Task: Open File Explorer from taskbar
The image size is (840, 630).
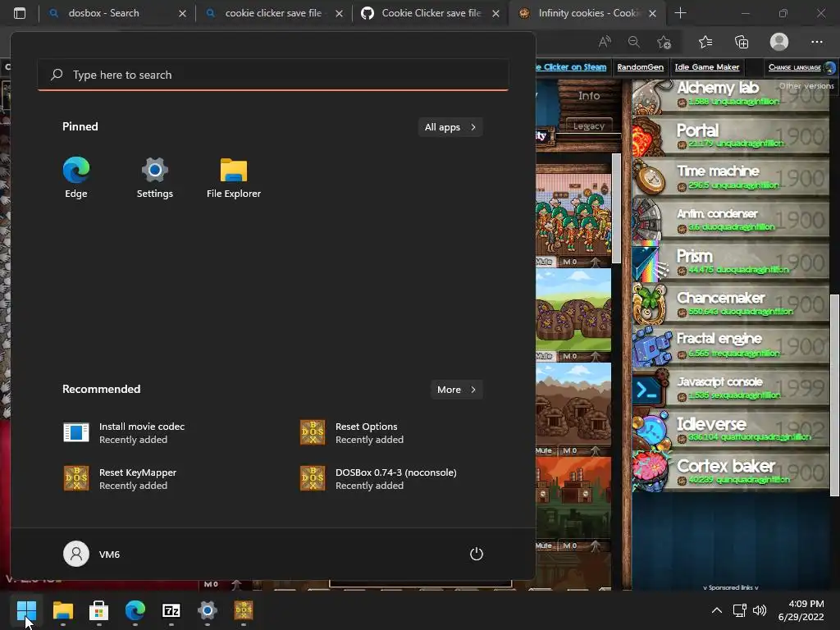Action: tap(62, 610)
